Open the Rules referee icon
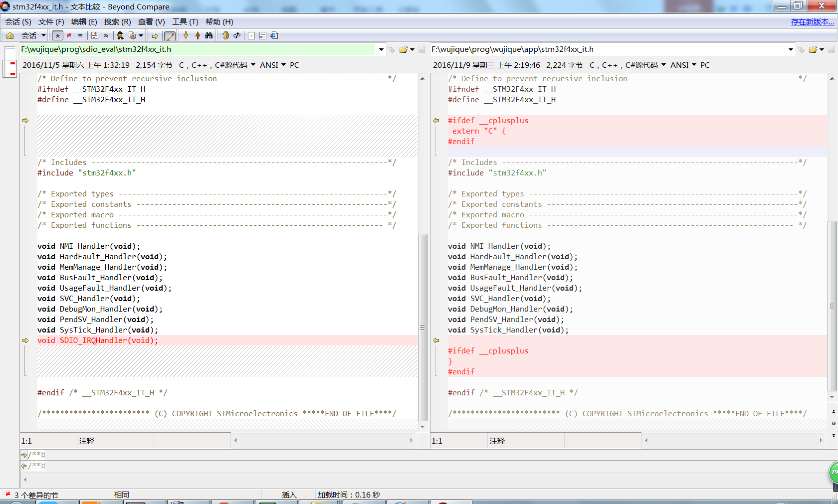The image size is (838, 504). point(120,35)
